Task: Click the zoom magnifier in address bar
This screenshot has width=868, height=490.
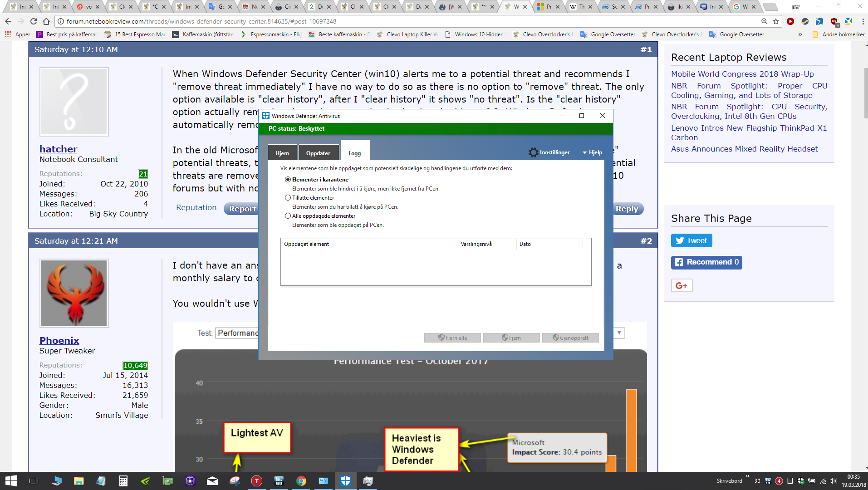Action: 765,21
